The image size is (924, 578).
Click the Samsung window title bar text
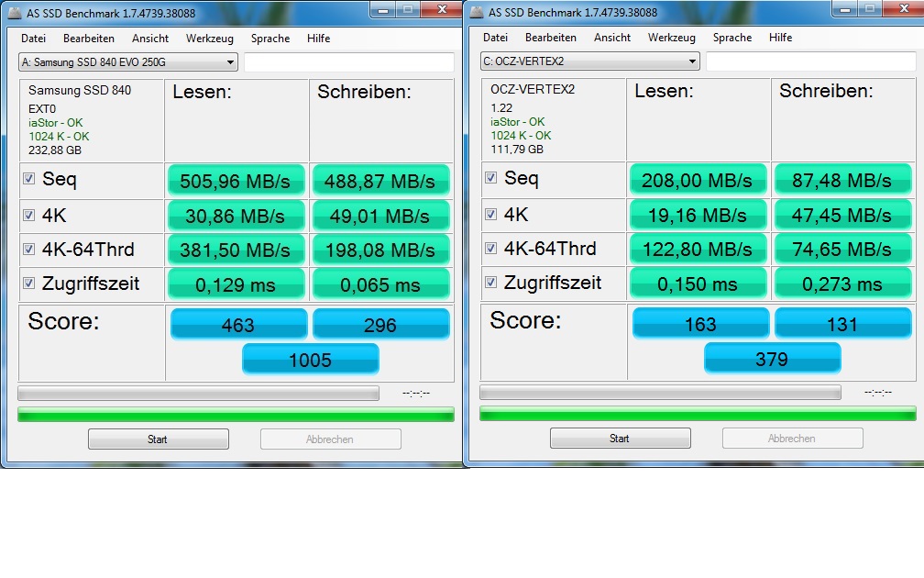[x=111, y=13]
